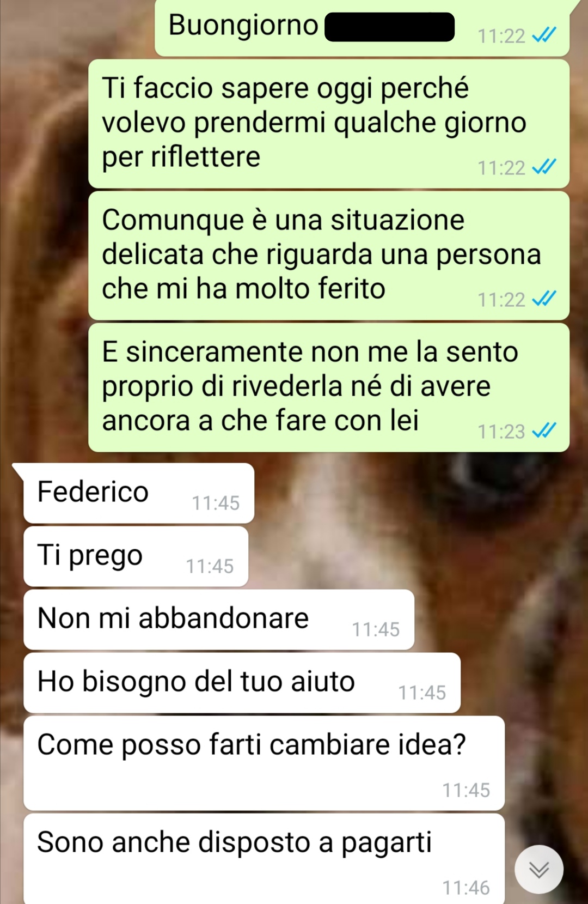Select the 'Buongiorno' sent message bubble
Viewport: 588px width, 904px height.
click(362, 27)
